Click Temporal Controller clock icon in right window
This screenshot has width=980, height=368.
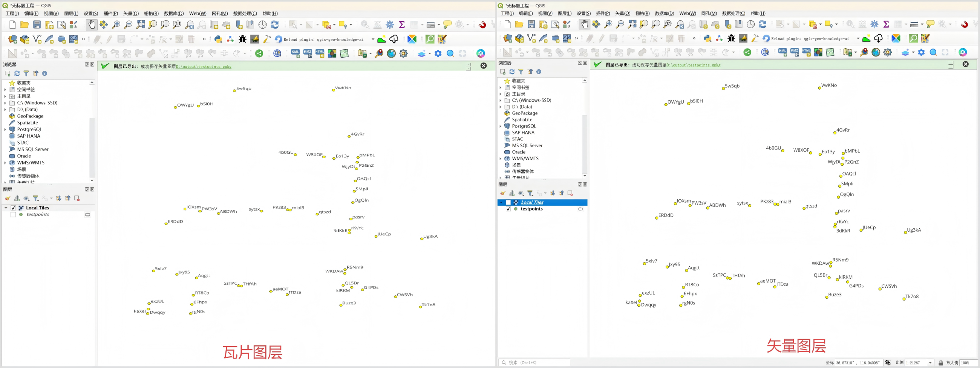tap(750, 24)
